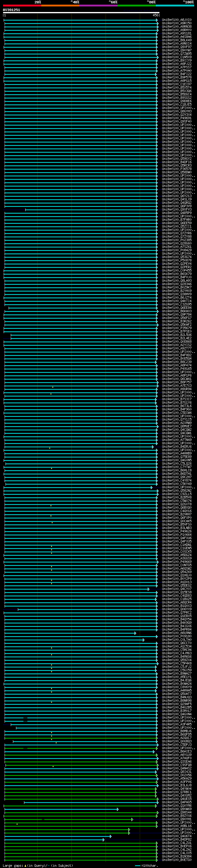This screenshot has height=868, width=197.
Task: Open hit UniRef100_A9RN38
Action: point(177,26)
